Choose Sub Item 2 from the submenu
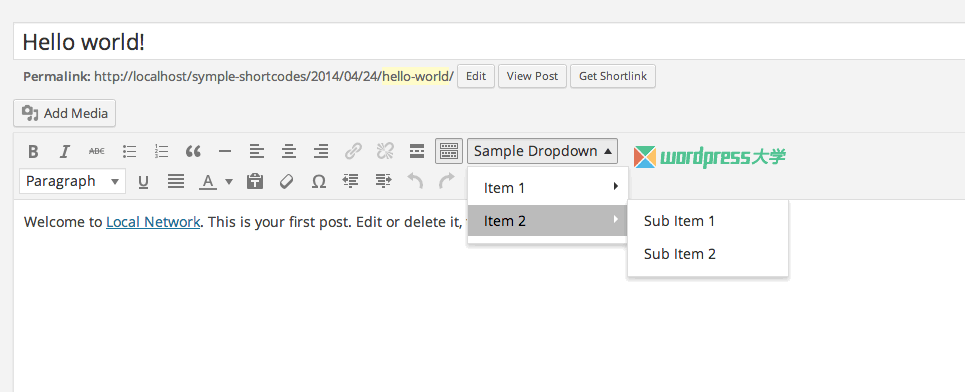 [708, 254]
